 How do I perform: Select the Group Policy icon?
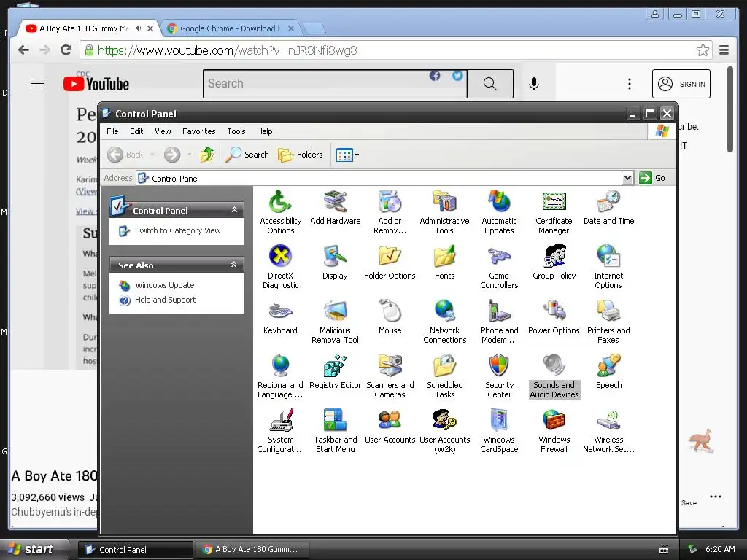click(x=554, y=262)
